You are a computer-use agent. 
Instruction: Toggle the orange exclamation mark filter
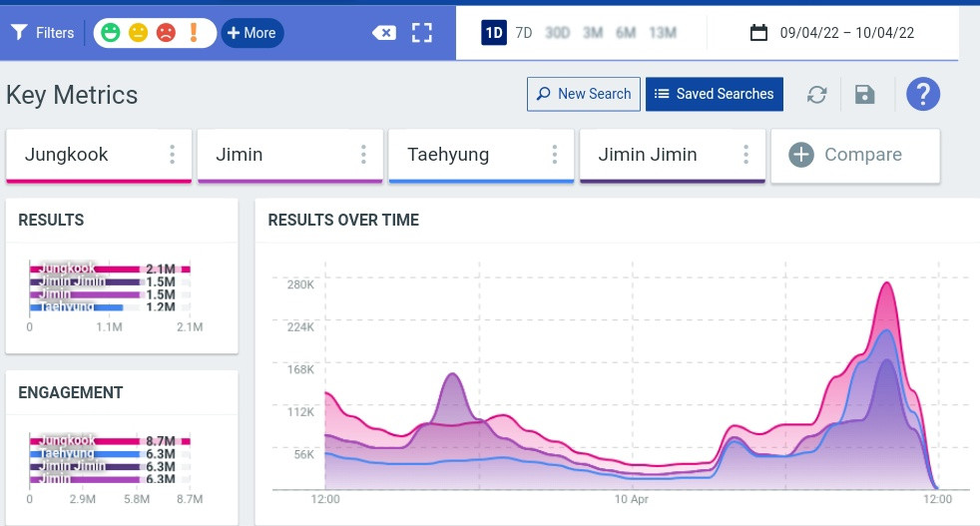point(194,33)
